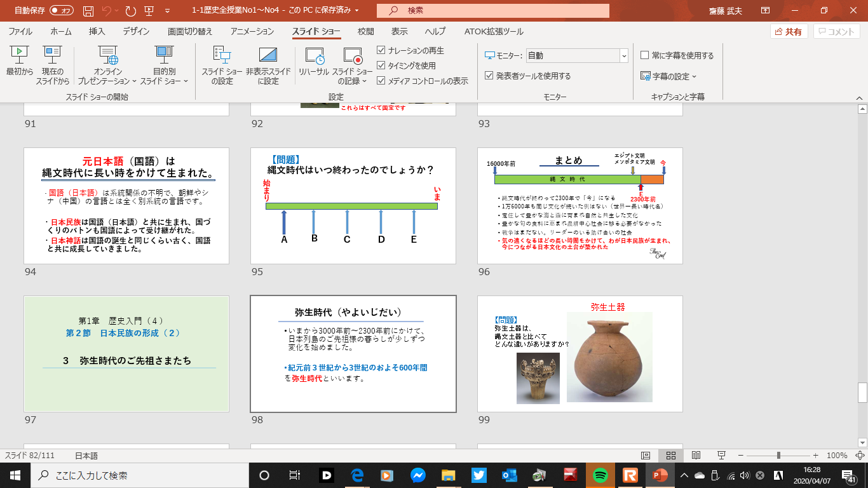Click the Slide Sorter view icon
The width and height of the screenshot is (868, 488).
670,456
